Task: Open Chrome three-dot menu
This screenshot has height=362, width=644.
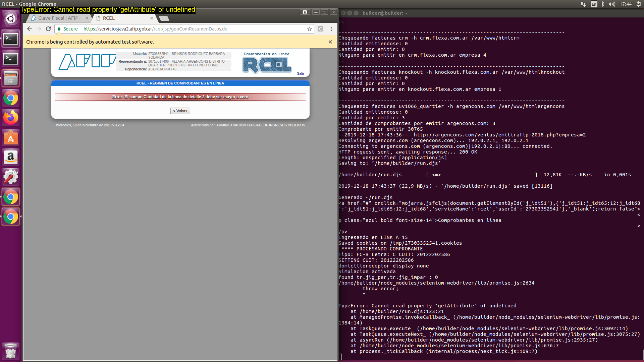Action: click(331, 29)
